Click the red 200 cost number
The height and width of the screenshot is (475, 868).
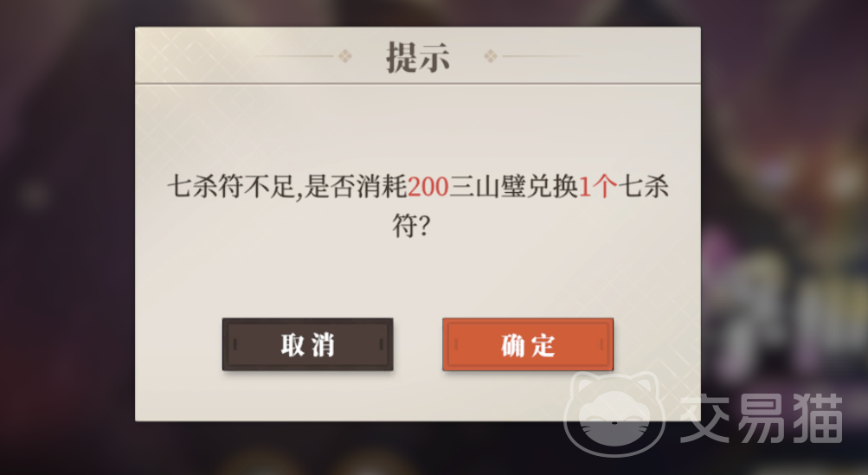428,187
